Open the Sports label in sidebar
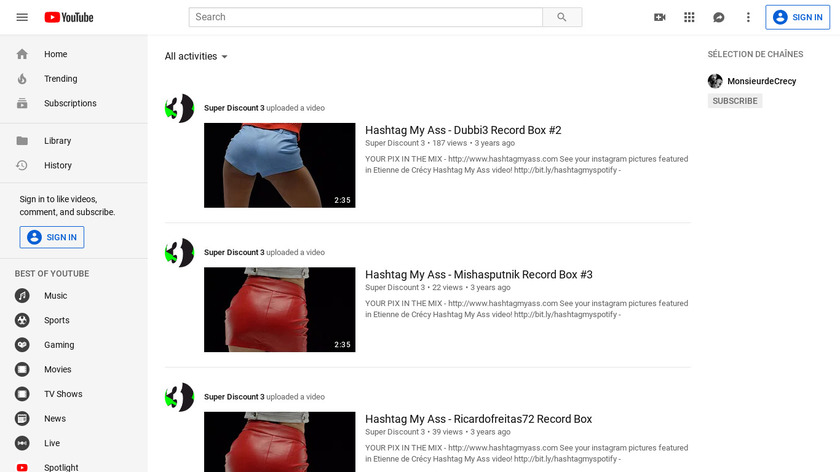Image resolution: width=840 pixels, height=472 pixels. (x=57, y=320)
